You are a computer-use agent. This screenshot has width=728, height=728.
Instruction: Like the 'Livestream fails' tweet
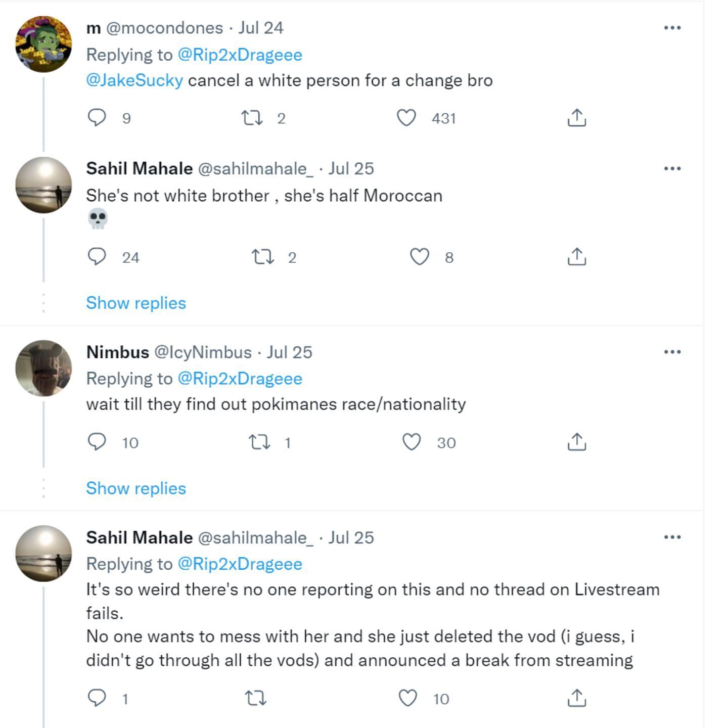pyautogui.click(x=408, y=698)
